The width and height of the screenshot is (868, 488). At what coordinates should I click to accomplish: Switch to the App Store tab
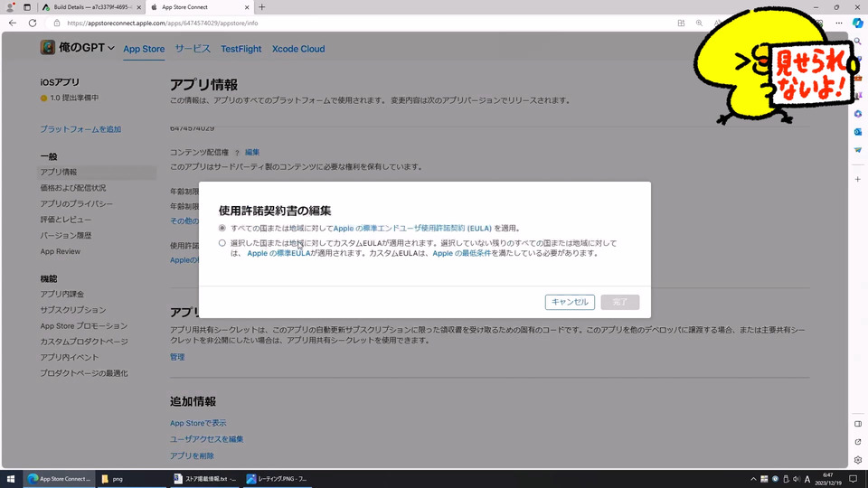(144, 49)
